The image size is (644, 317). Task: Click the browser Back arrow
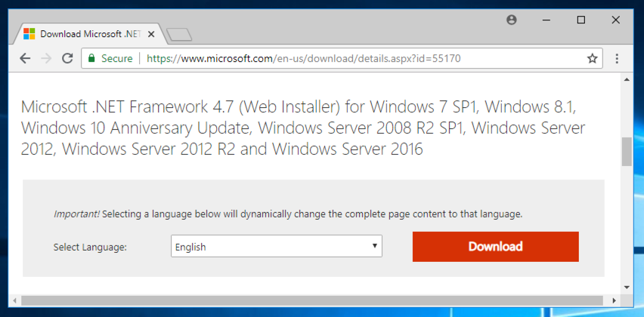point(24,58)
